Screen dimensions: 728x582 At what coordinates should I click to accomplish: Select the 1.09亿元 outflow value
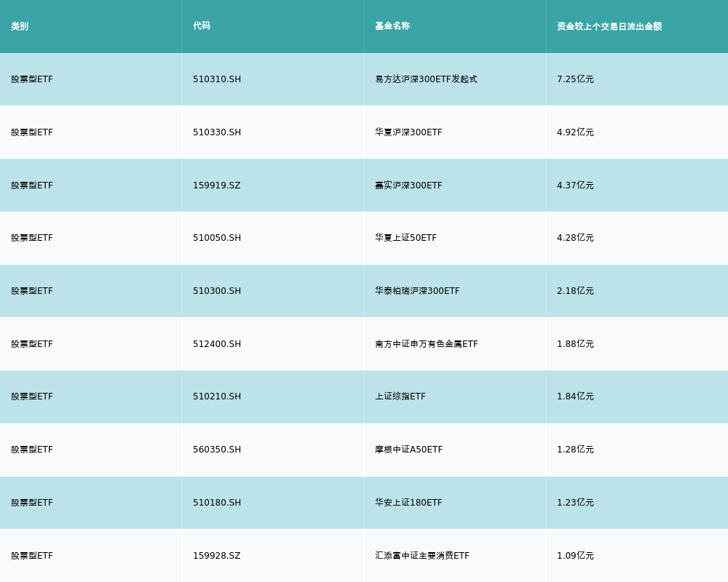point(575,556)
